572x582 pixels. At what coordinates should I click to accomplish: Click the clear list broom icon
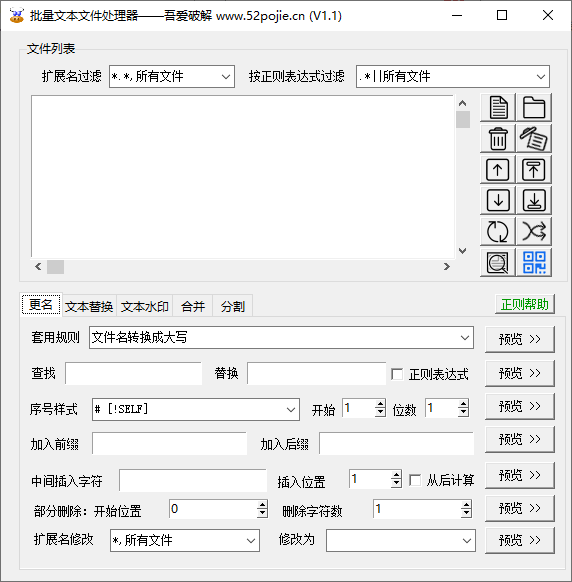(534, 138)
